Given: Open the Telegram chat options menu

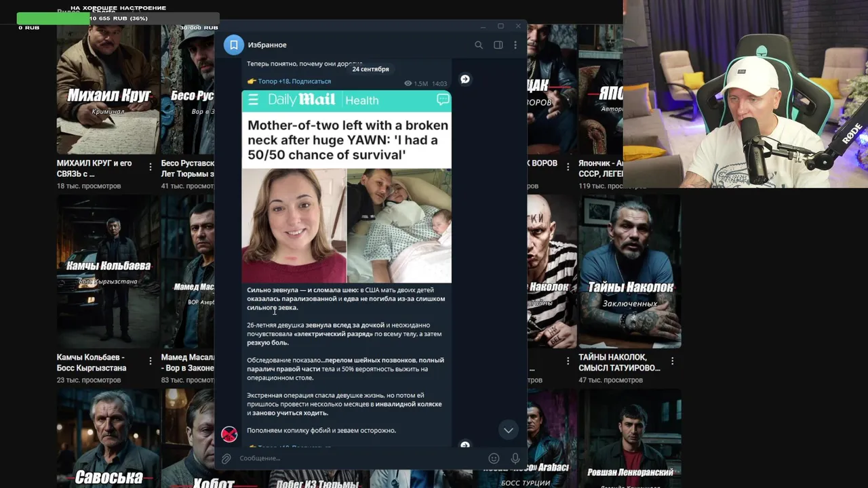Looking at the screenshot, I should click(x=515, y=45).
